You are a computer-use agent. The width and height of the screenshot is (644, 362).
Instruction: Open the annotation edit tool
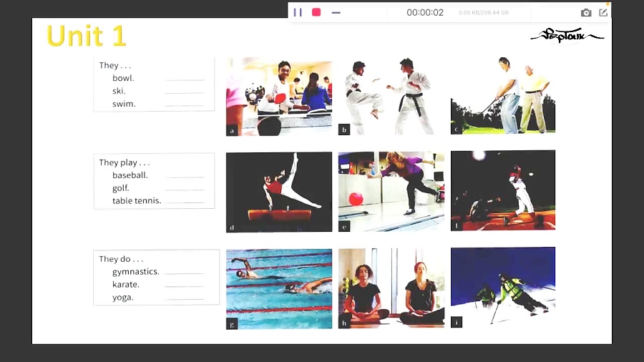(x=603, y=12)
